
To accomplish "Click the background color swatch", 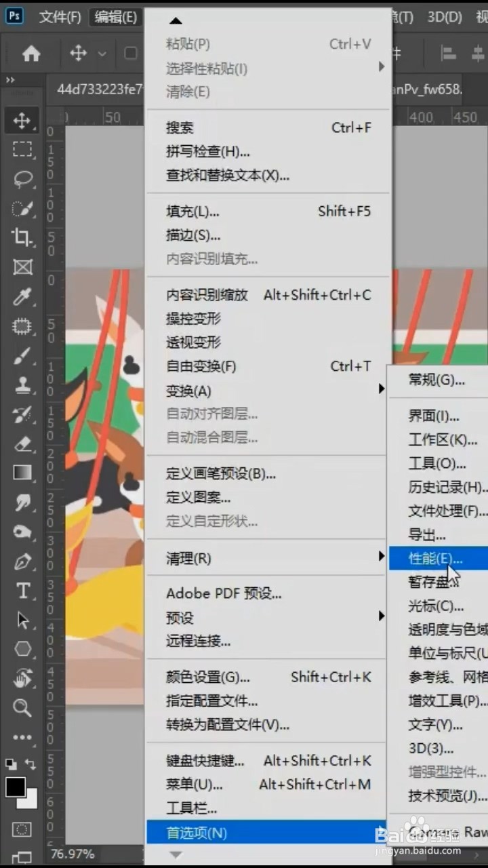I will pyautogui.click(x=29, y=802).
